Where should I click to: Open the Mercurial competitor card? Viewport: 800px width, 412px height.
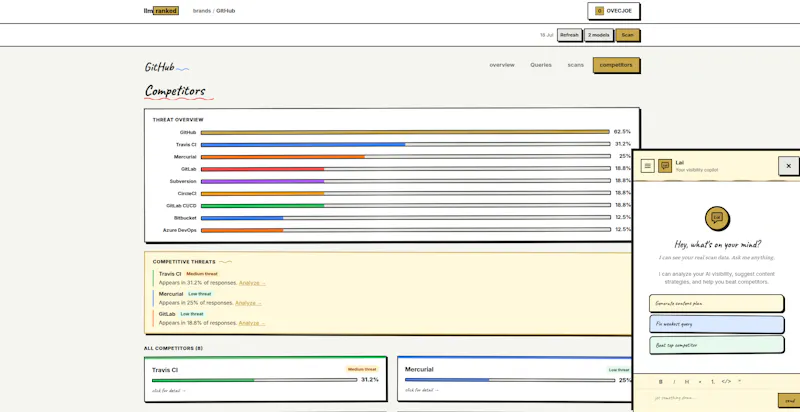click(x=514, y=379)
